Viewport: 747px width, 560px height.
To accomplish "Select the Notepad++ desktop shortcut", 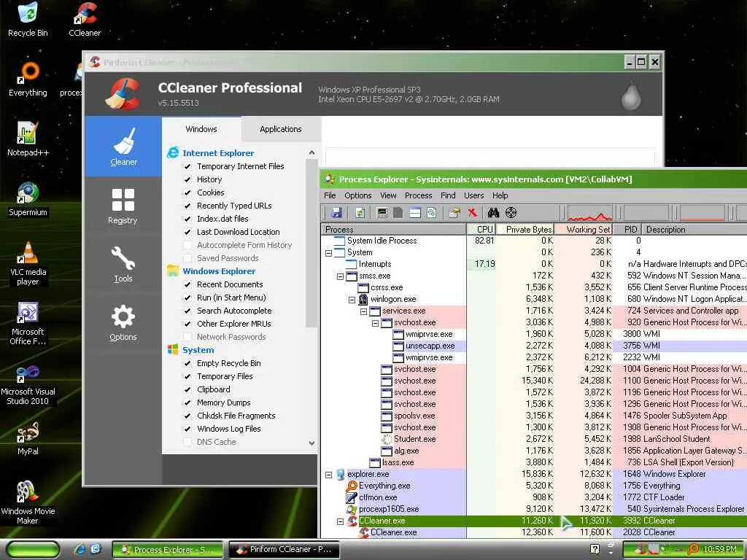I will pyautogui.click(x=28, y=139).
